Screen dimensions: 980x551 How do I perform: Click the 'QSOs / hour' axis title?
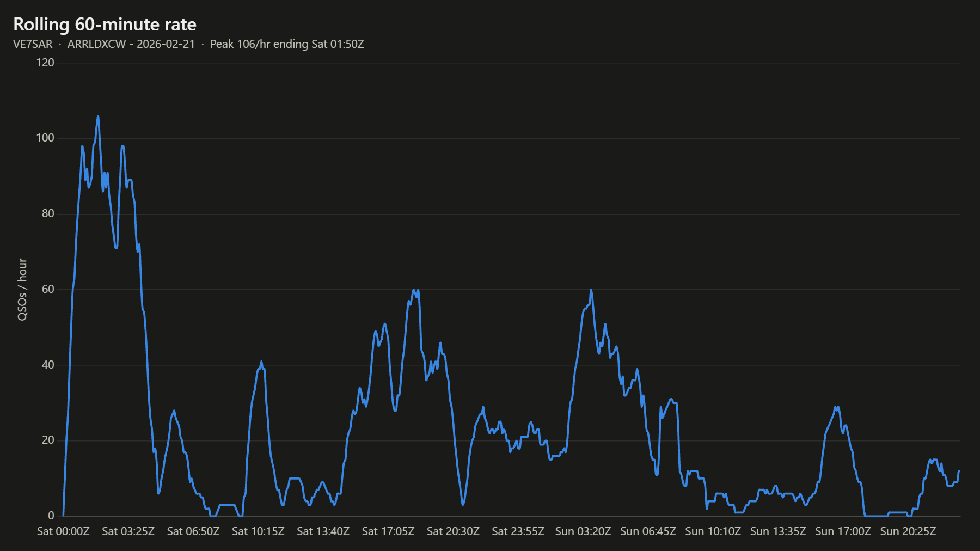point(22,290)
